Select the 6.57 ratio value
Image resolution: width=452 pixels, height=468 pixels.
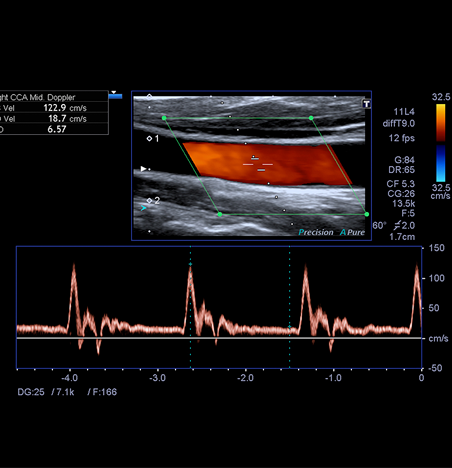[57, 129]
